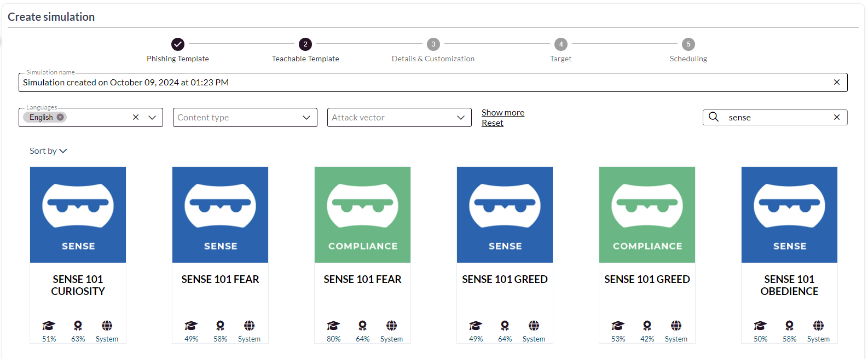This screenshot has width=868, height=359.
Task: Clear all selected languages
Action: pos(136,117)
